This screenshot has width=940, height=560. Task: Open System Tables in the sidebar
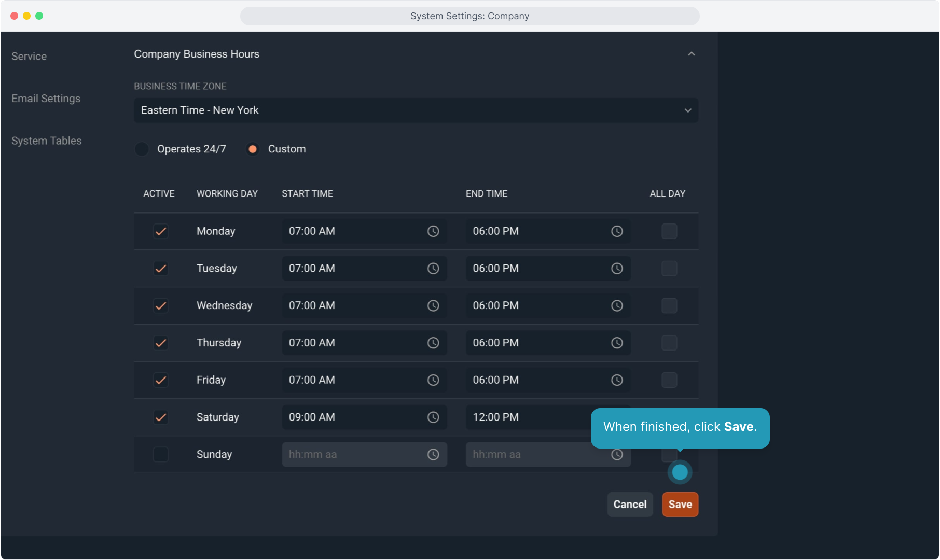46,141
